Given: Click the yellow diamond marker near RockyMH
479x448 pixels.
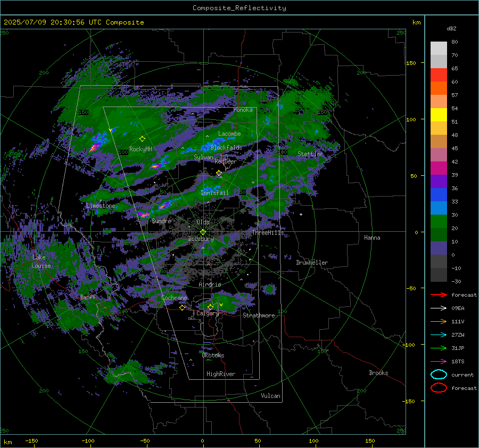Looking at the screenshot, I should [x=142, y=139].
